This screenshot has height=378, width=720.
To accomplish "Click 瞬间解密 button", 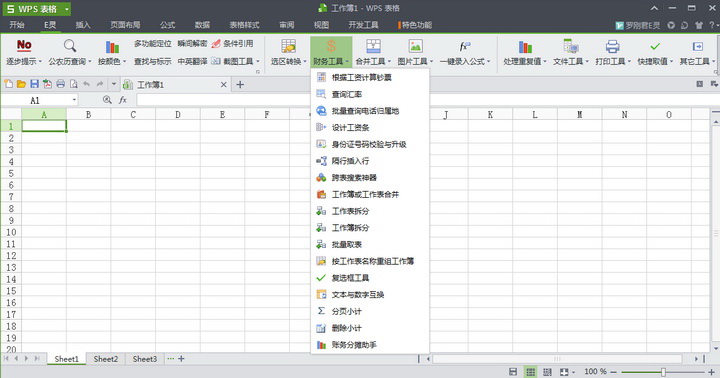I will pos(192,44).
